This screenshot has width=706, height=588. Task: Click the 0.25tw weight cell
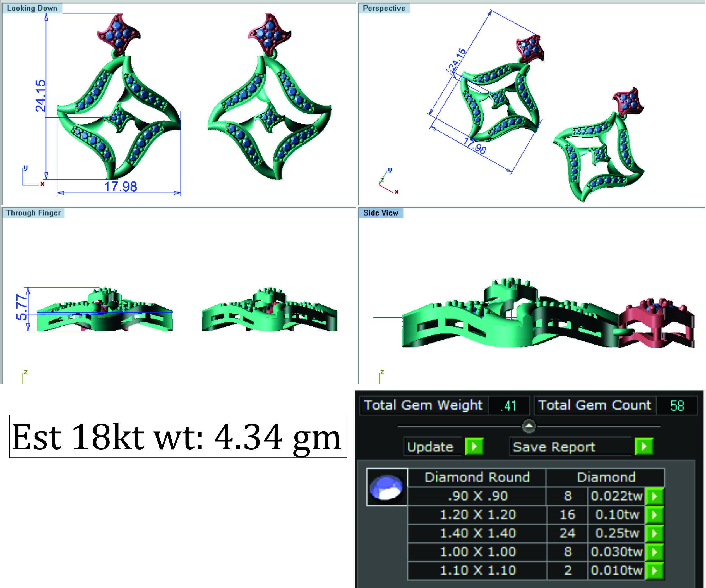click(x=617, y=533)
